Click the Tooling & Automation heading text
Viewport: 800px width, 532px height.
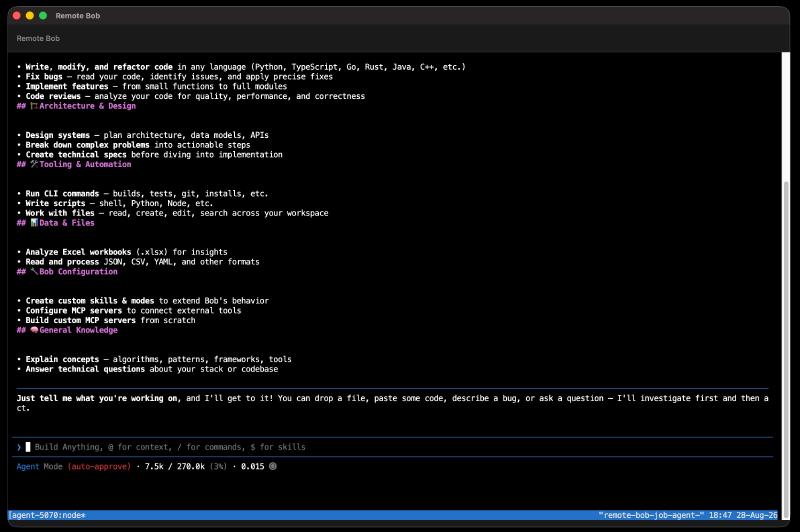(85, 164)
